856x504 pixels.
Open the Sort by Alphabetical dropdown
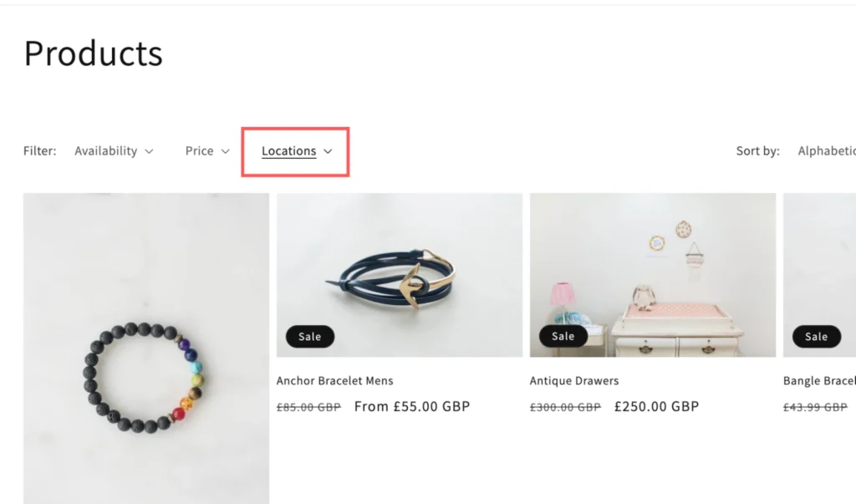tap(826, 151)
